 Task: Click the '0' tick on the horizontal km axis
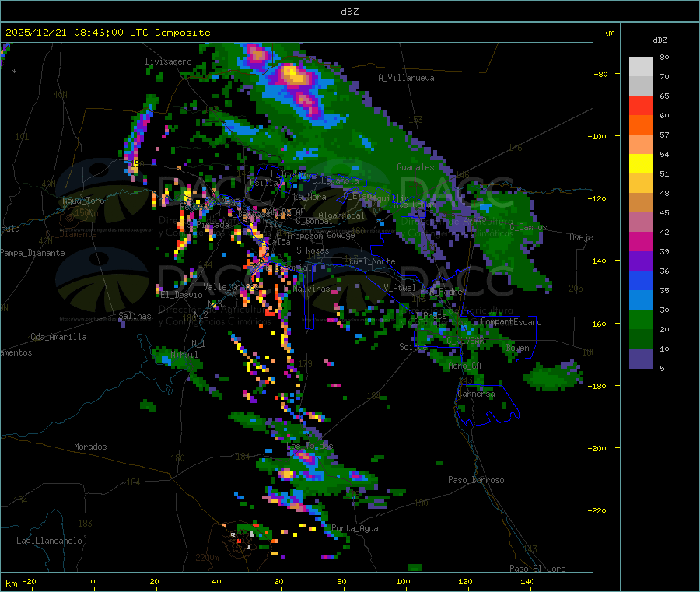coord(93,581)
